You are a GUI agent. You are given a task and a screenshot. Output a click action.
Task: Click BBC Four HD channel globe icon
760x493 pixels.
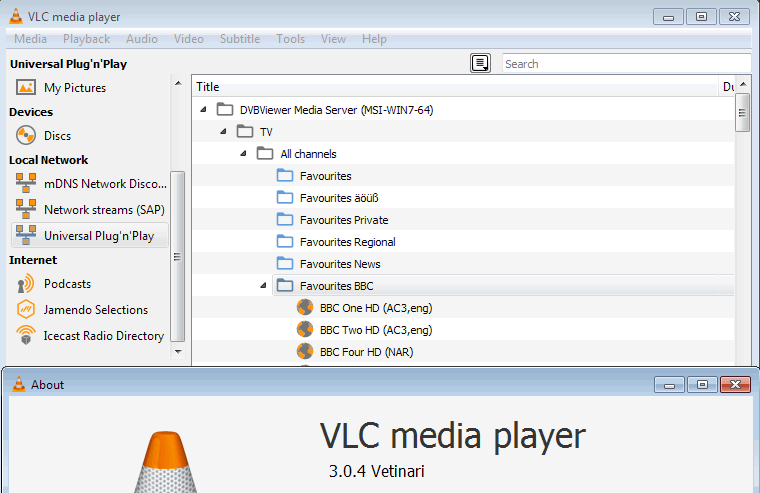point(305,351)
